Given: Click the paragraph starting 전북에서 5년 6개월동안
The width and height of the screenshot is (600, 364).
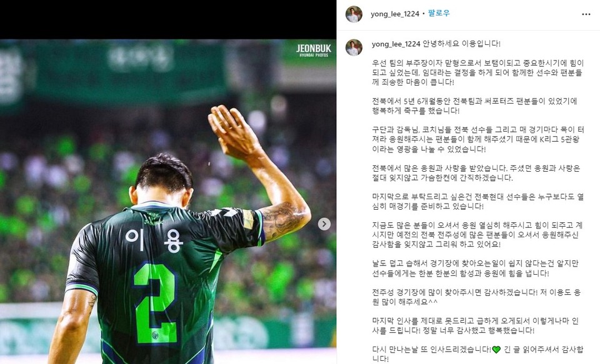Looking at the screenshot, I should tap(474, 106).
